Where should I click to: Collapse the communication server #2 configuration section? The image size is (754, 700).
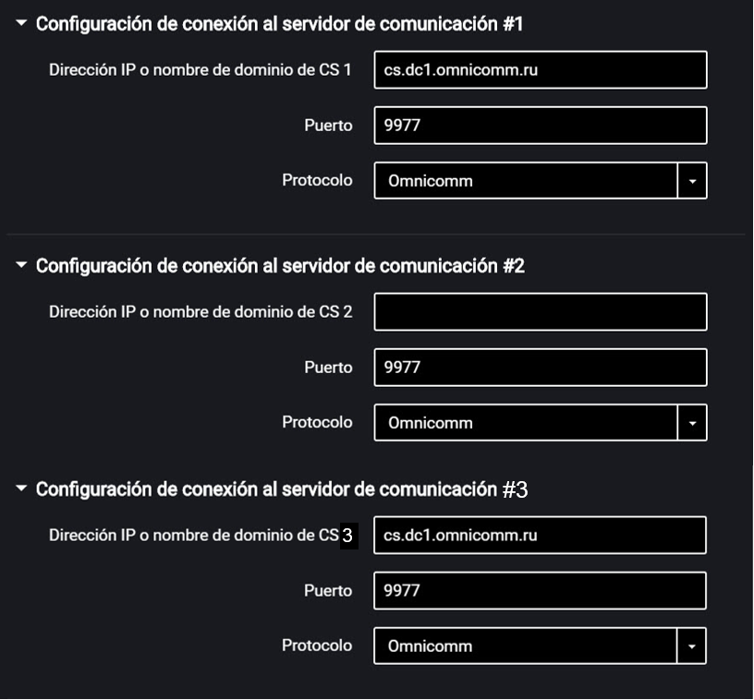20,266
